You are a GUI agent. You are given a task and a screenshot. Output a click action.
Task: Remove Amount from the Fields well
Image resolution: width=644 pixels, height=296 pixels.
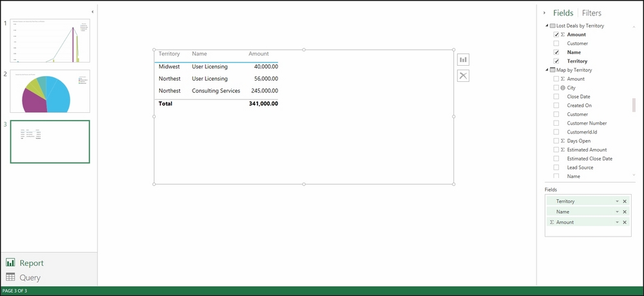(625, 222)
